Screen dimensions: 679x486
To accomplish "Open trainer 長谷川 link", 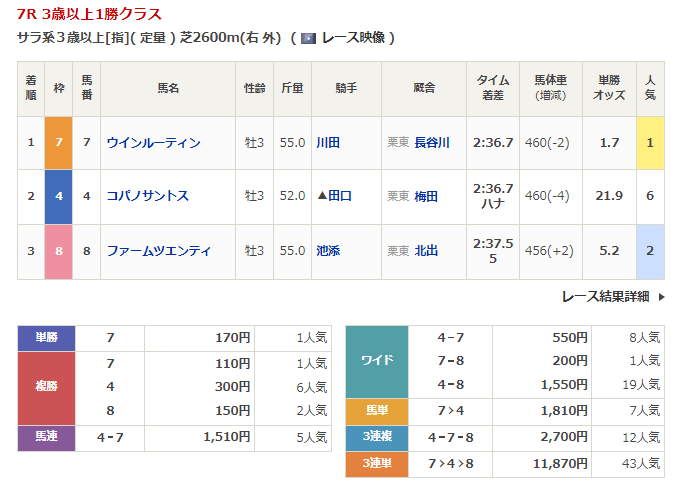I will tap(431, 143).
